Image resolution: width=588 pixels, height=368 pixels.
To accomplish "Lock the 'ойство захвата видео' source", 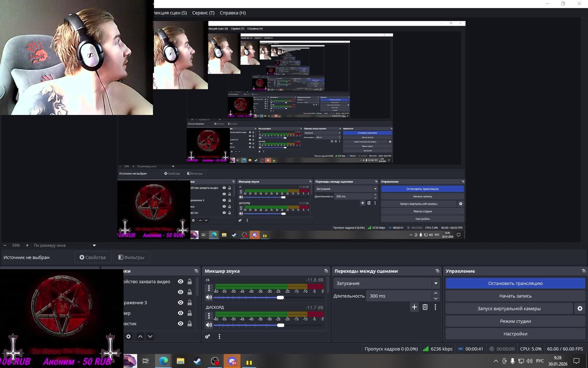I will [189, 281].
